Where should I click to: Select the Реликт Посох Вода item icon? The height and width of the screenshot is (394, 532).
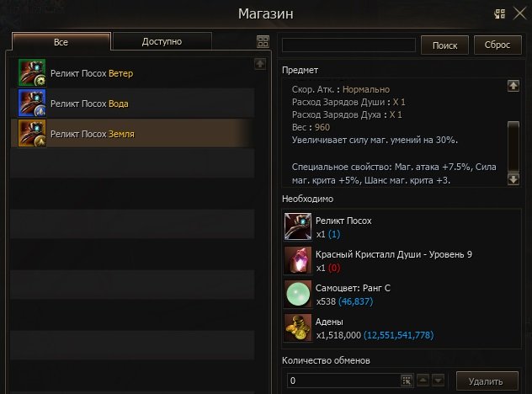32,104
